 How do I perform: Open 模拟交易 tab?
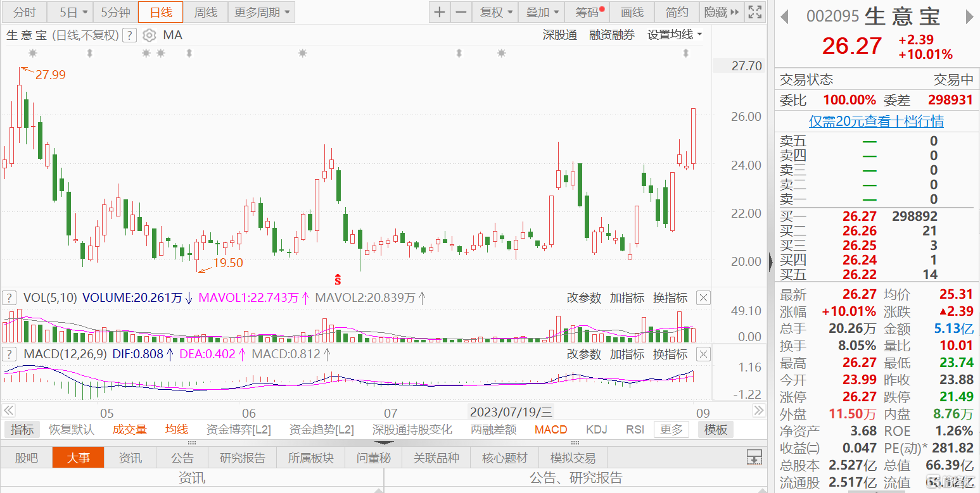(573, 458)
